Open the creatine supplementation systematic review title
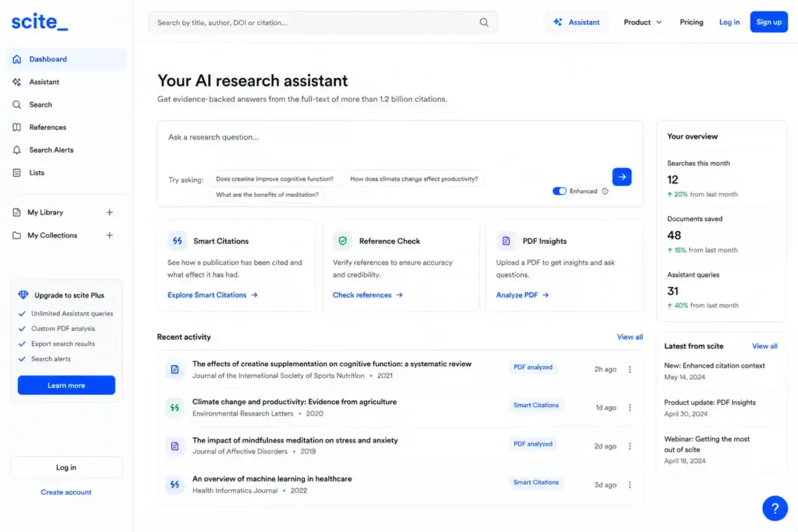Image resolution: width=798 pixels, height=532 pixels. click(332, 364)
